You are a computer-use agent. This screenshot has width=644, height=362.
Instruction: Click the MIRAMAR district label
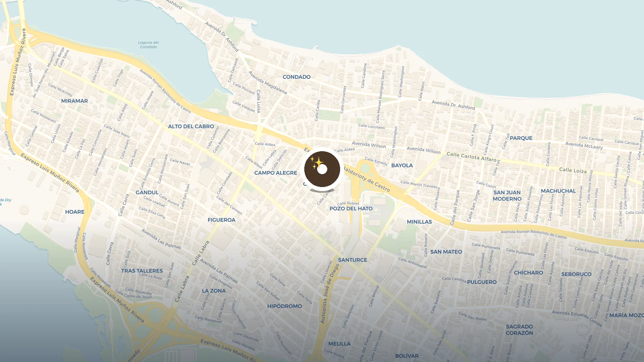coord(74,101)
